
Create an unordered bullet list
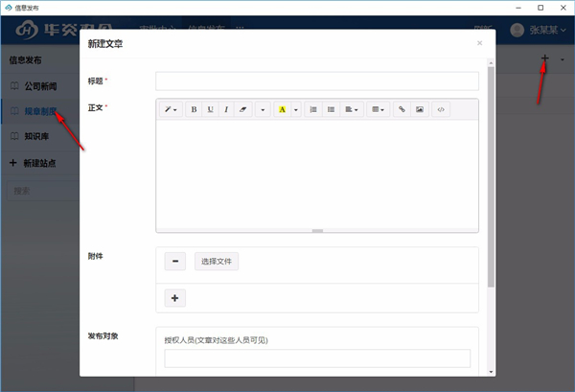(x=331, y=109)
